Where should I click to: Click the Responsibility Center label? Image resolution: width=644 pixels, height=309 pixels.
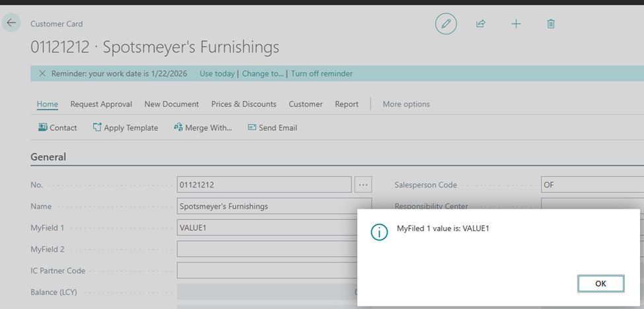[431, 206]
